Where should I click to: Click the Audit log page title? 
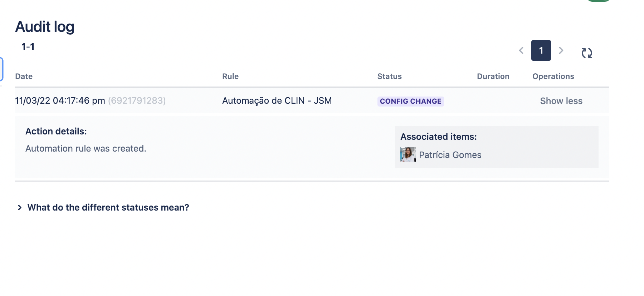pyautogui.click(x=45, y=26)
